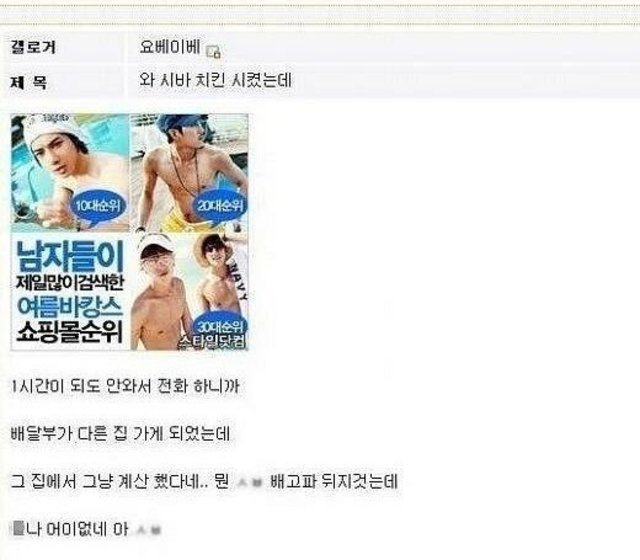Open the top-left ad photo with white beanie
Viewport: 640px width, 560px height.
(70, 173)
